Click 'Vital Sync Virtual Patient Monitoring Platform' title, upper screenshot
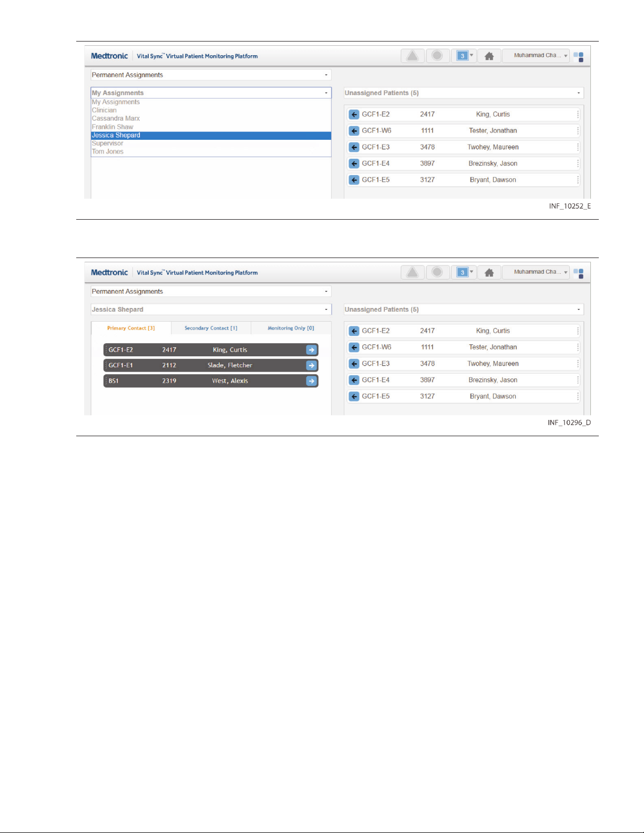The width and height of the screenshot is (644, 833). pos(197,56)
